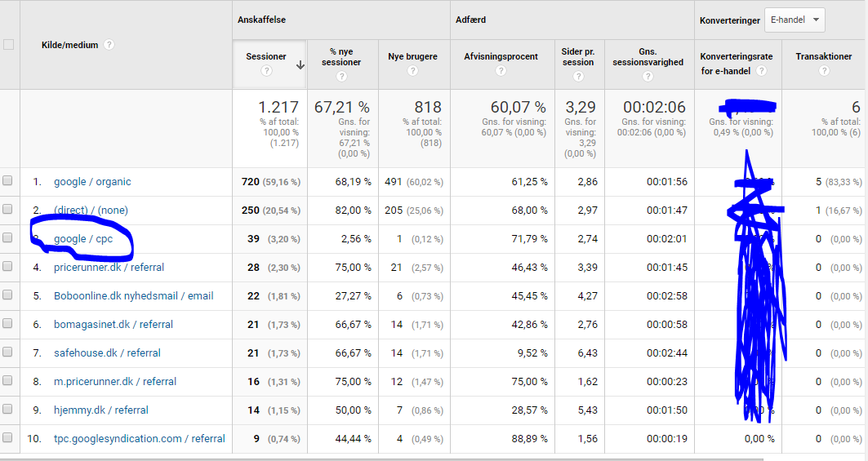Image resolution: width=868 pixels, height=461 pixels.
Task: Open tpc.googlesyndication.com / referral link
Action: (x=139, y=439)
